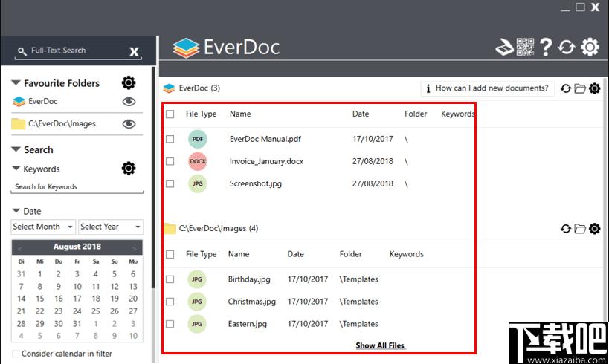Sort by Date column in EverDoc list
609x364 pixels.
tap(361, 114)
